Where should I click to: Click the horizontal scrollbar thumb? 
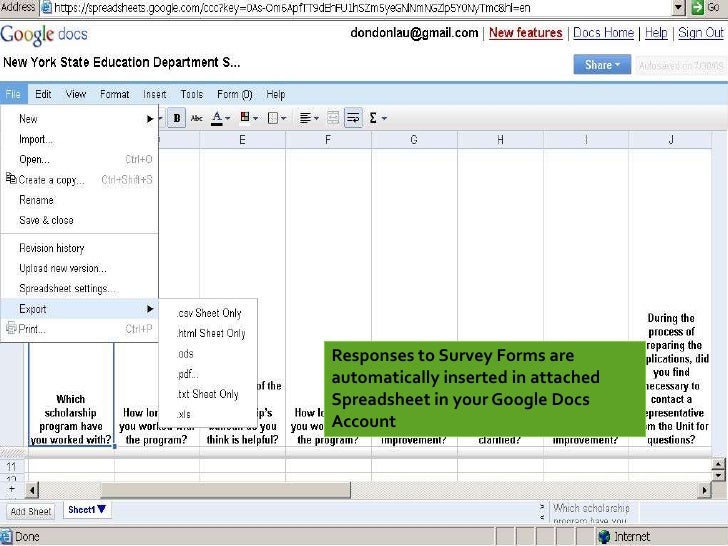[x=226, y=490]
